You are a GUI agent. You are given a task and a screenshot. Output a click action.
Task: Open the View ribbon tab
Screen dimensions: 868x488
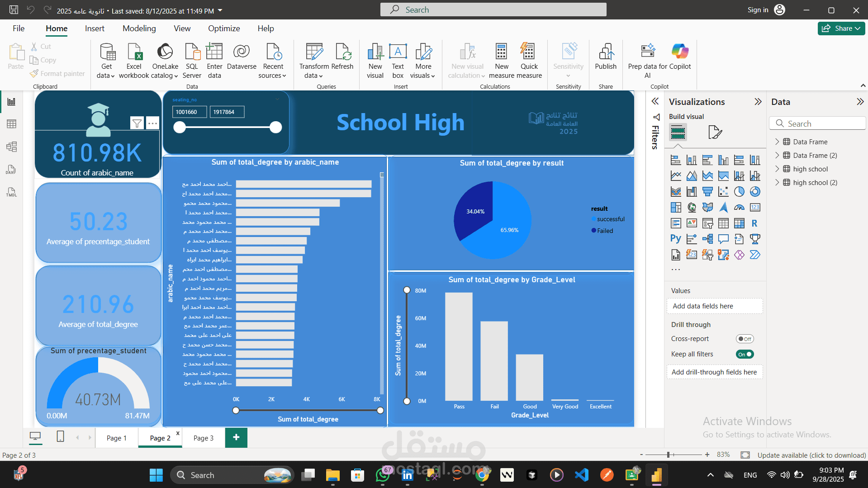tap(182, 28)
